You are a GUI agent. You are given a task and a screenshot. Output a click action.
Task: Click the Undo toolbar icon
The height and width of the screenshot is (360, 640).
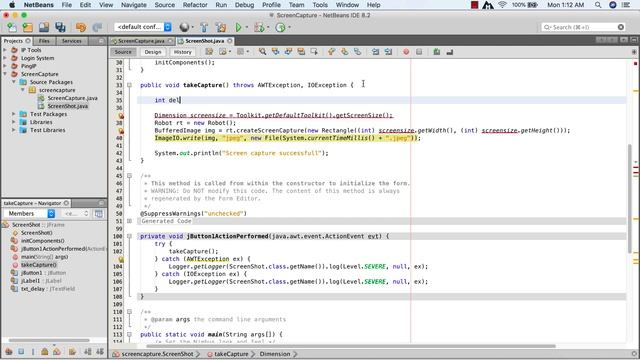pyautogui.click(x=81, y=27)
